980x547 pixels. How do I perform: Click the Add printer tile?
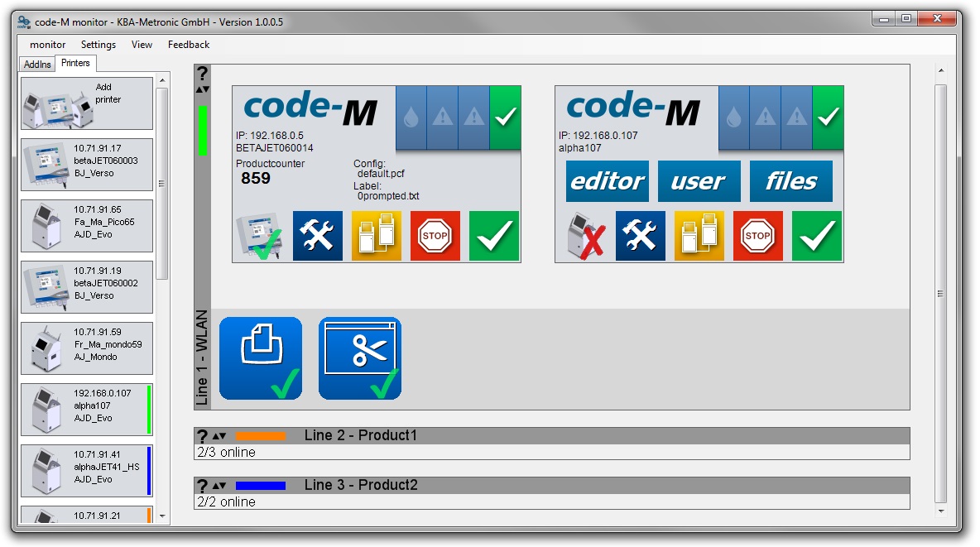pyautogui.click(x=87, y=103)
